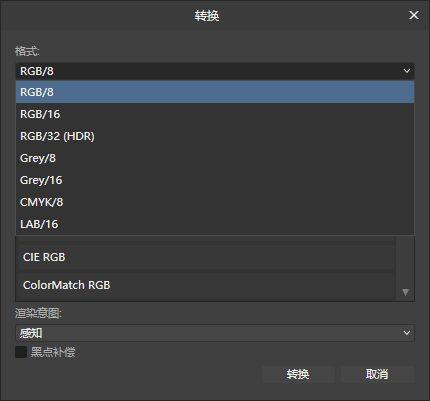Collapse the 格式 field showing RGB/8
Screen dimensions: 430x401
coord(215,71)
